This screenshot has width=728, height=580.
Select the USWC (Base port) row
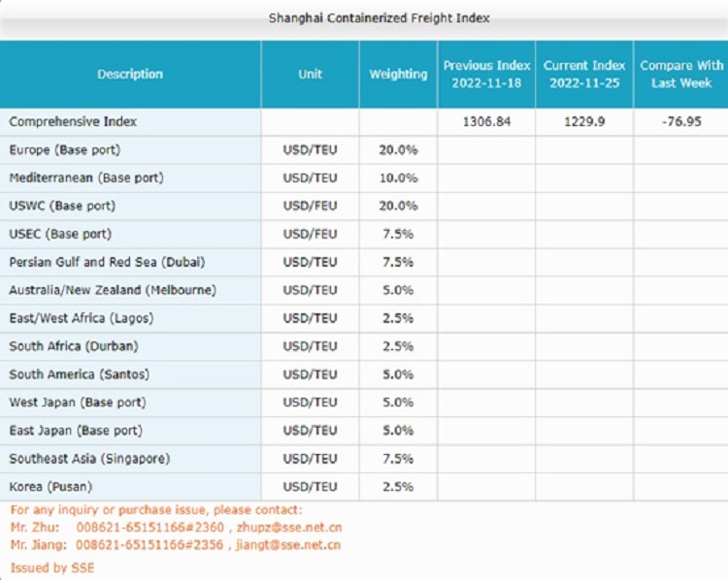[x=62, y=207]
